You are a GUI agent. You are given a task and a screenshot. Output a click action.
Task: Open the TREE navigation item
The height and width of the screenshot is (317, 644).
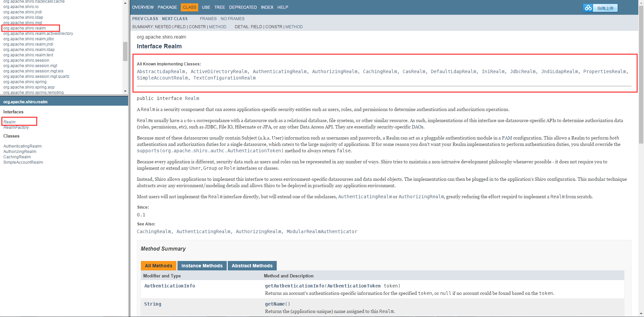[x=220, y=7]
